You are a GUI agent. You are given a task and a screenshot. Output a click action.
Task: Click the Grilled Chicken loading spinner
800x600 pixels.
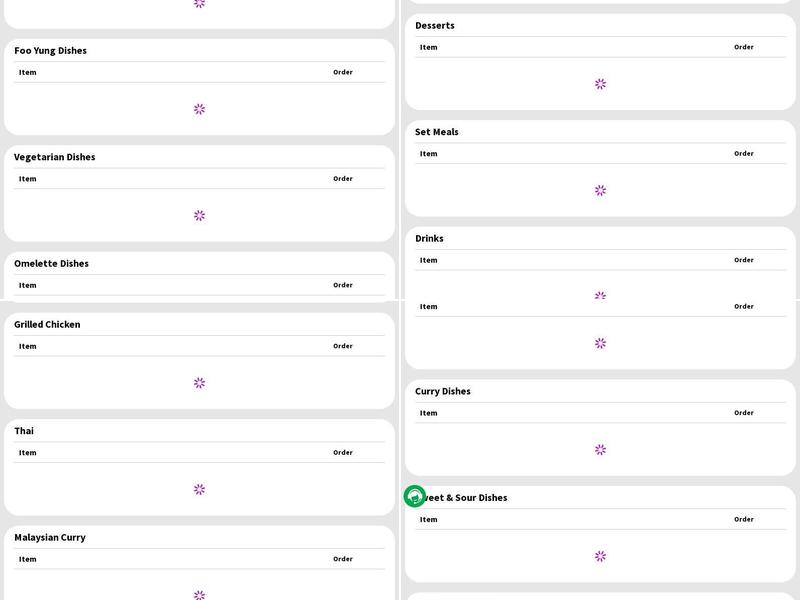pyautogui.click(x=199, y=383)
